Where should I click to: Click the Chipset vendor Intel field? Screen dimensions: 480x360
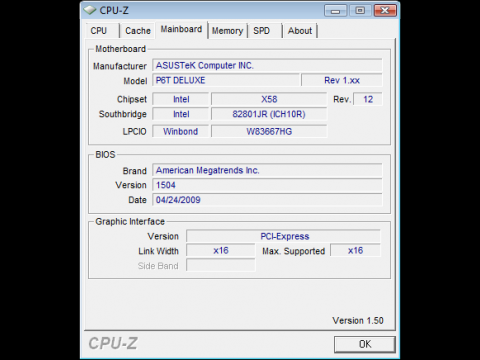point(181,99)
